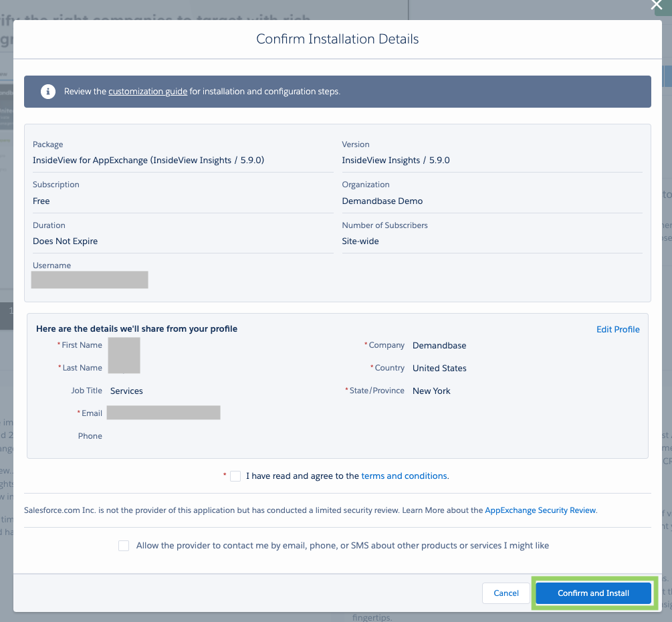
Task: Click the redacted Username field value
Action: point(90,280)
